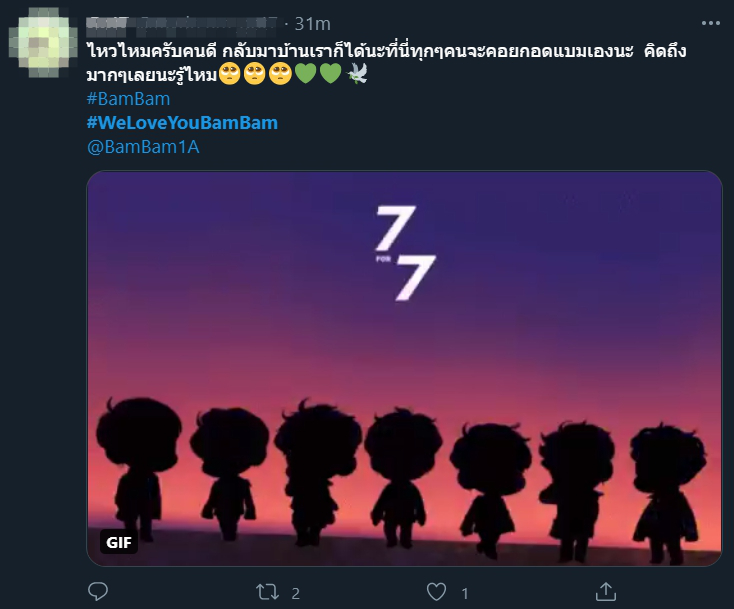The image size is (734, 609).
Task: Click the like count number 1
Action: point(465,593)
